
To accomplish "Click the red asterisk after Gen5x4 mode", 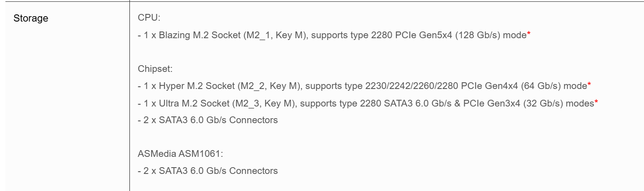I will tap(529, 35).
